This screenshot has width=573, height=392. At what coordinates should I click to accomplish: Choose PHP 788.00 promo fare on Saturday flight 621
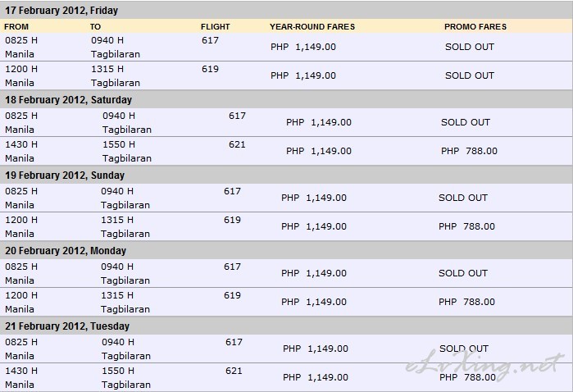(x=469, y=151)
